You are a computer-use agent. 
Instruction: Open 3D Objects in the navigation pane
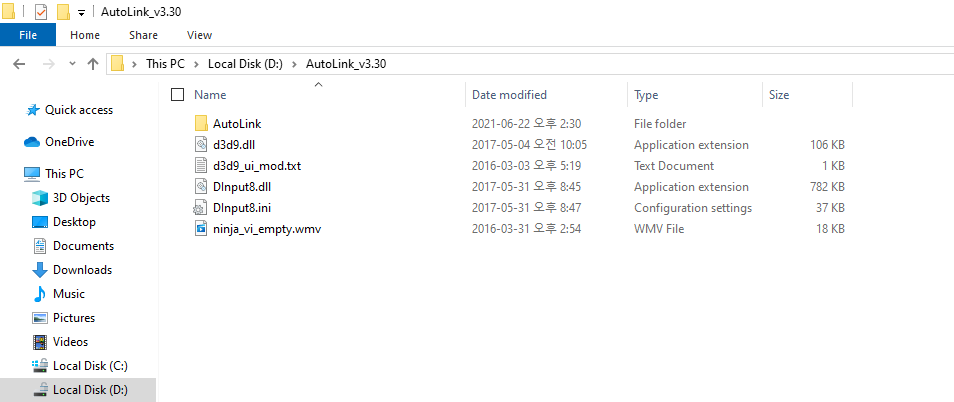coord(81,198)
